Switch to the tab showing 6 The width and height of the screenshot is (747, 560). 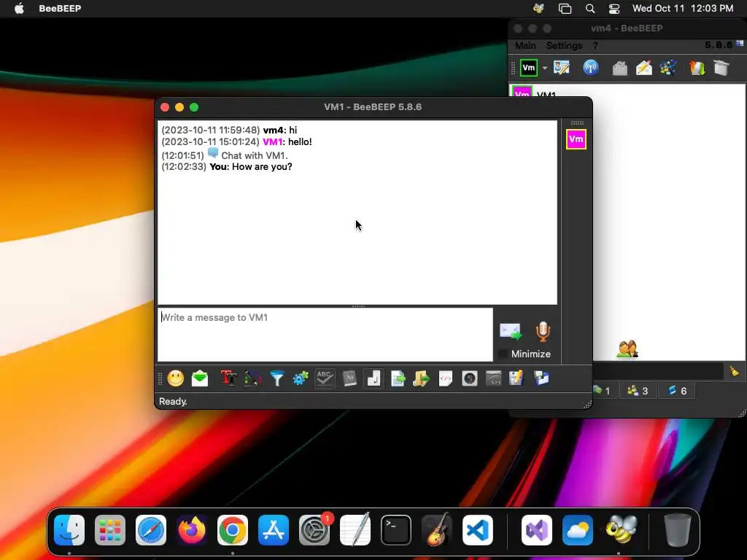677,391
